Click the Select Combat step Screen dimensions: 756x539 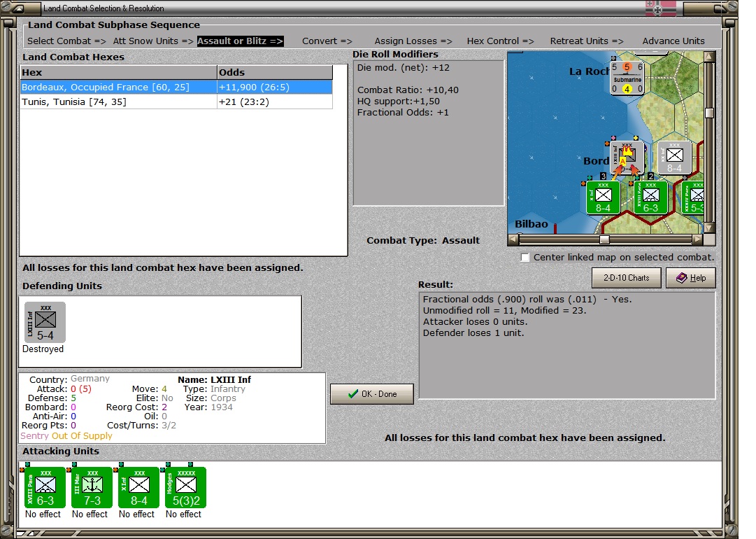pyautogui.click(x=66, y=41)
